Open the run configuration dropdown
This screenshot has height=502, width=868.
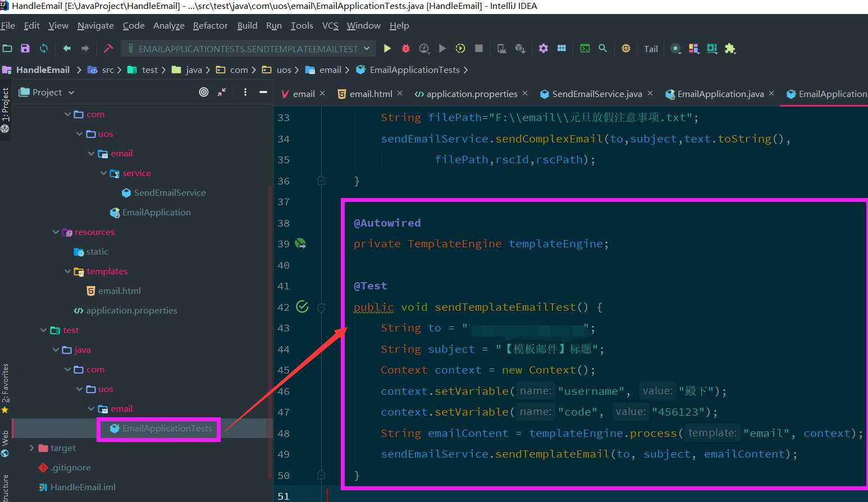[249, 49]
